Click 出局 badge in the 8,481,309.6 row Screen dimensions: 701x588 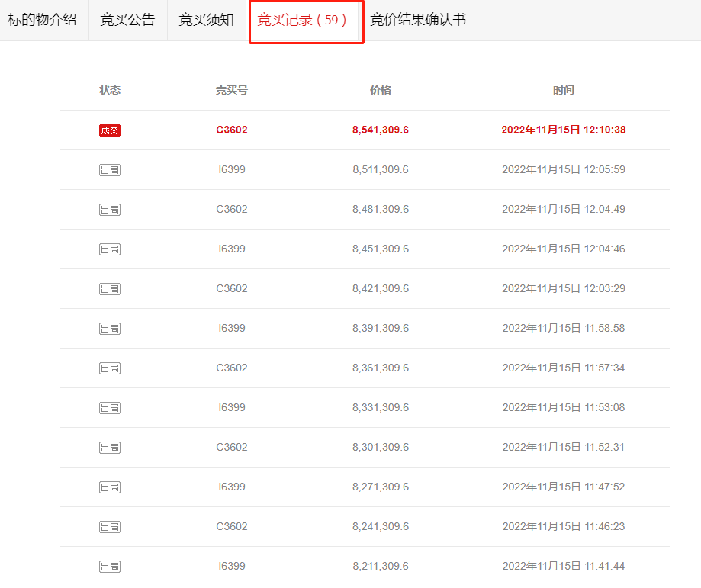pyautogui.click(x=110, y=210)
